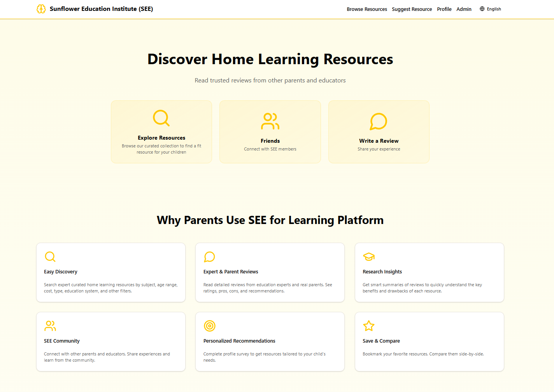Click "Complete profile survey" description text
Viewport: 554px width, 392px height.
[265, 357]
